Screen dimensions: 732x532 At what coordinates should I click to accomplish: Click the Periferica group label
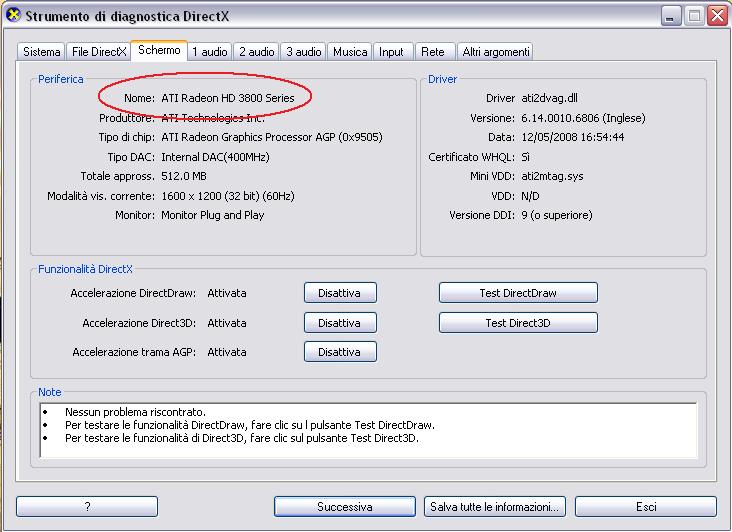[x=61, y=79]
